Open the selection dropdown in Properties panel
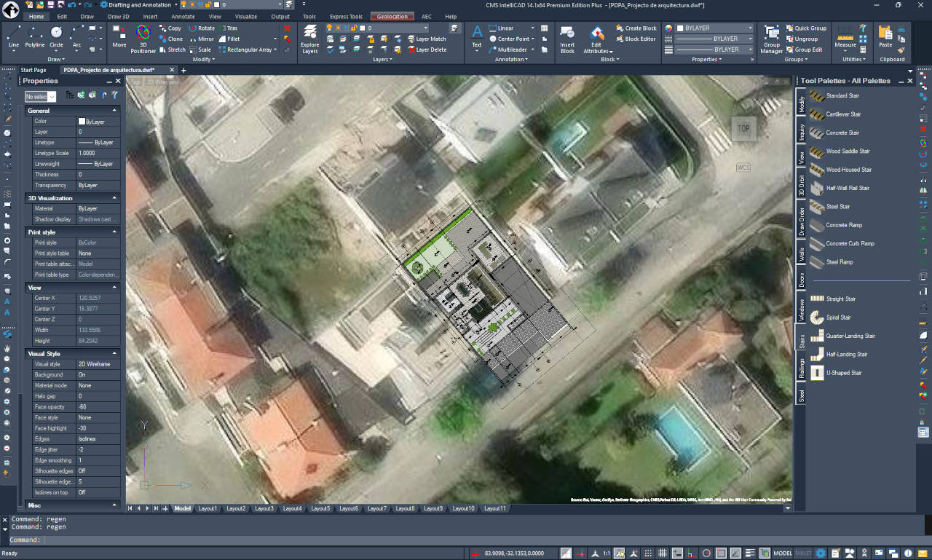 (40, 96)
